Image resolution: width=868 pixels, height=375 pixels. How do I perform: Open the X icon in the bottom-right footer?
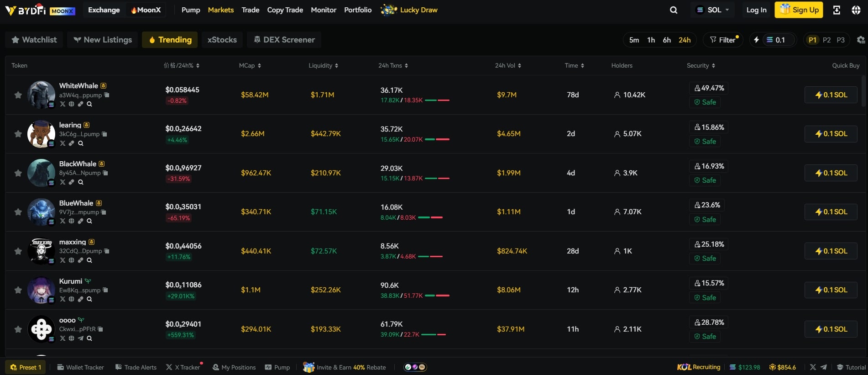(x=813, y=367)
